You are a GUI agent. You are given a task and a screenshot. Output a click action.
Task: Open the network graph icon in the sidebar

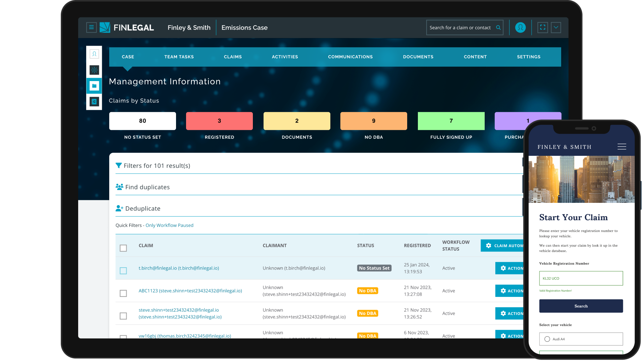(94, 70)
